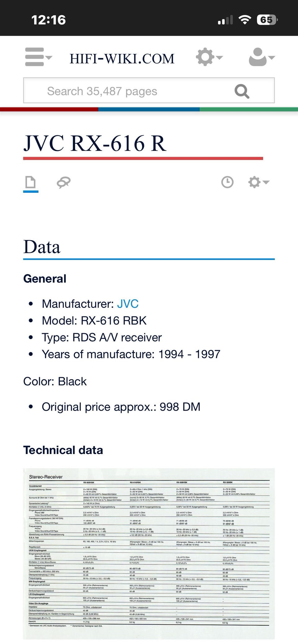Tap the battery level indicator
This screenshot has width=298, height=644.
click(x=267, y=20)
